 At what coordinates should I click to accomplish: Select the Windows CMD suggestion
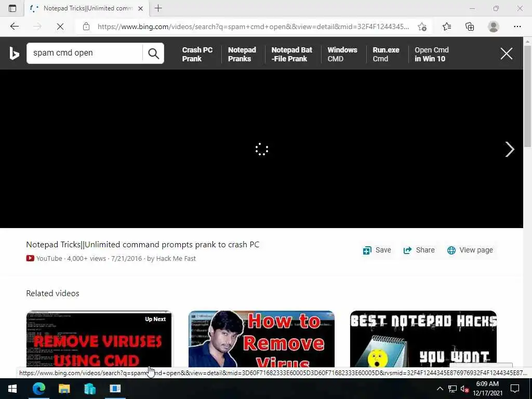342,54
